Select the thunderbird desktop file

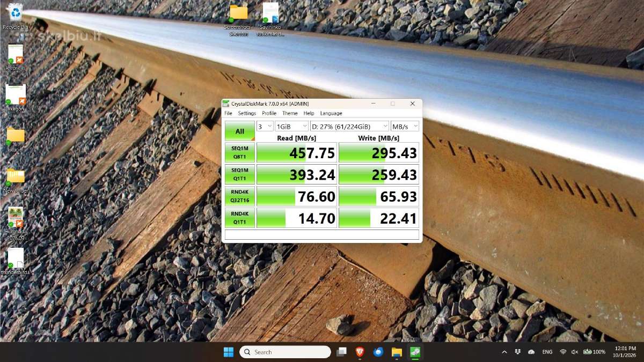[16, 262]
